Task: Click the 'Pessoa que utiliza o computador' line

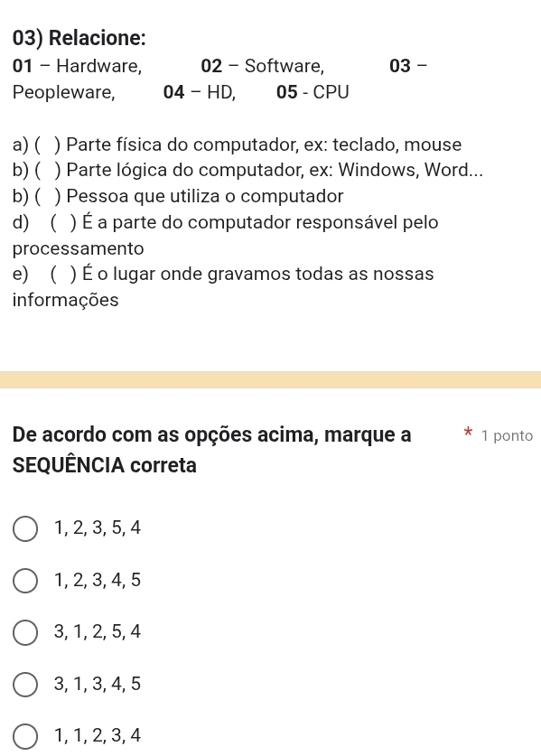Action: (x=178, y=196)
